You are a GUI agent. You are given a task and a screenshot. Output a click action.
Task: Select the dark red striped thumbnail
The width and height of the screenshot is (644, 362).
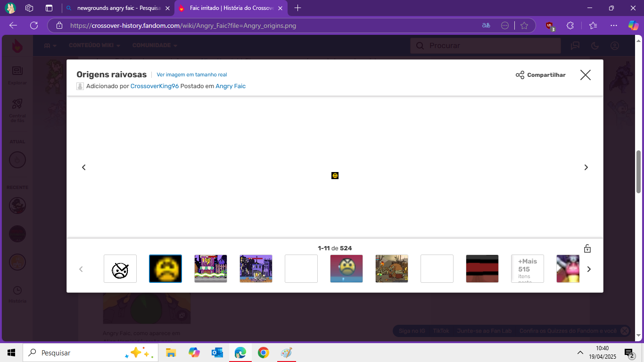482,269
